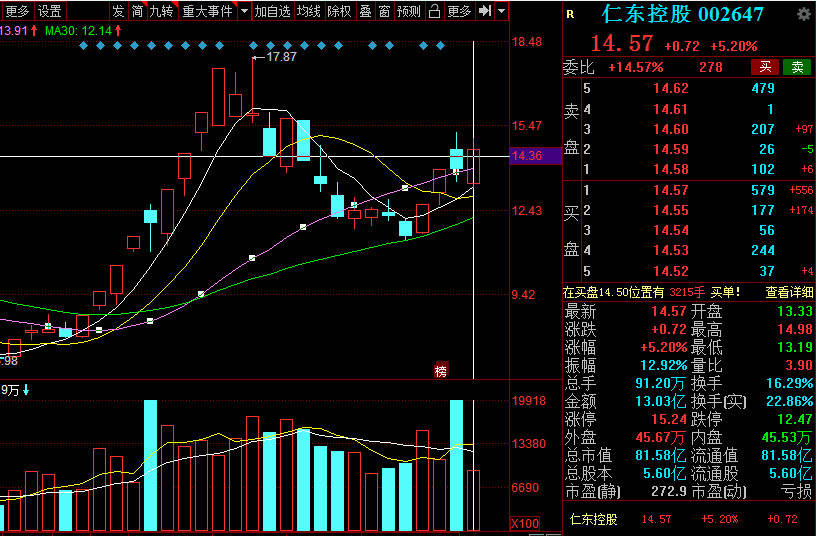Click the 查看详细 link
The width and height of the screenshot is (816, 536).
[x=789, y=292]
